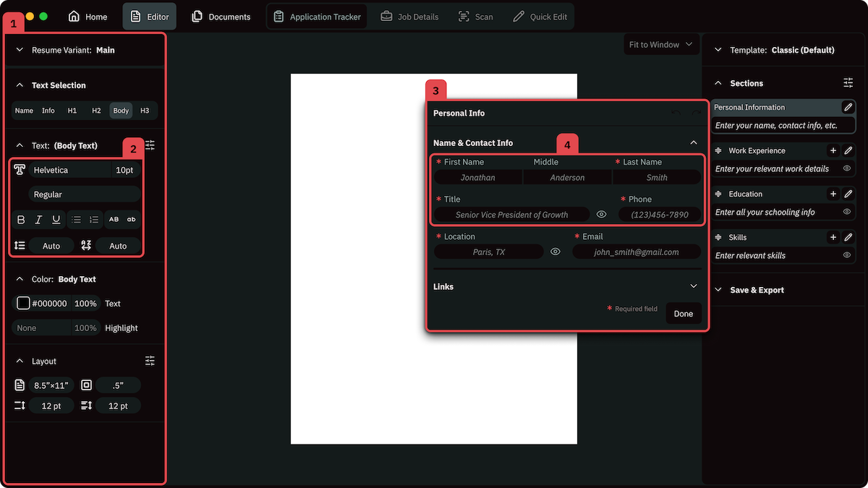Toggle Skills section visibility
868x488 pixels.
point(846,255)
